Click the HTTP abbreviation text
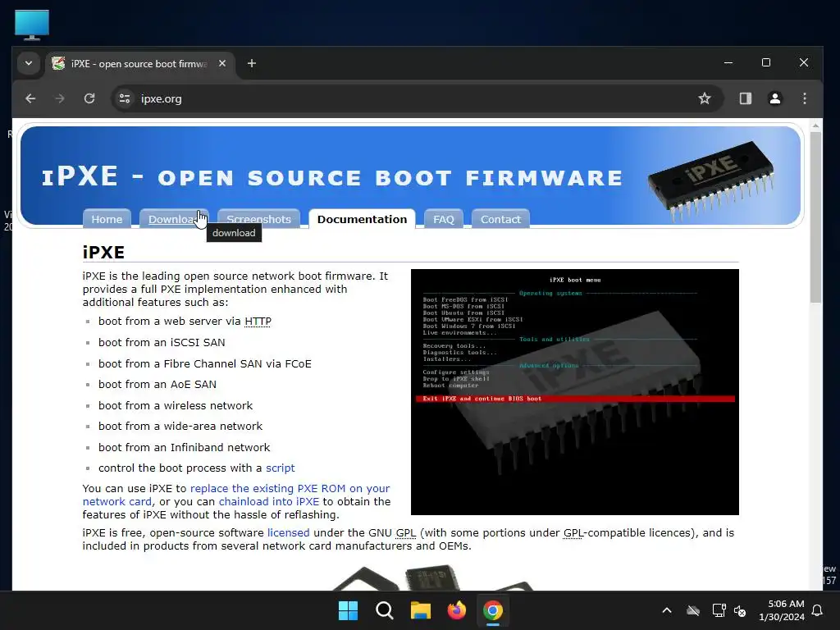The image size is (840, 630). (258, 321)
